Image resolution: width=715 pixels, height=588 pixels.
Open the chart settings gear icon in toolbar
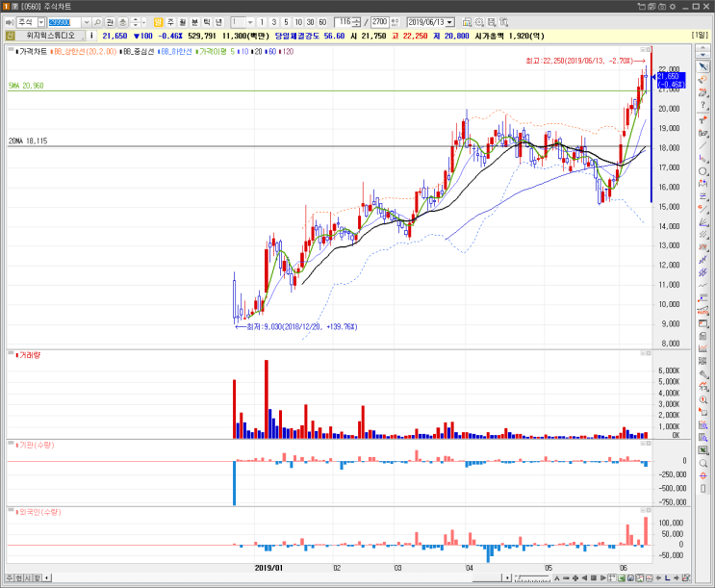479,22
